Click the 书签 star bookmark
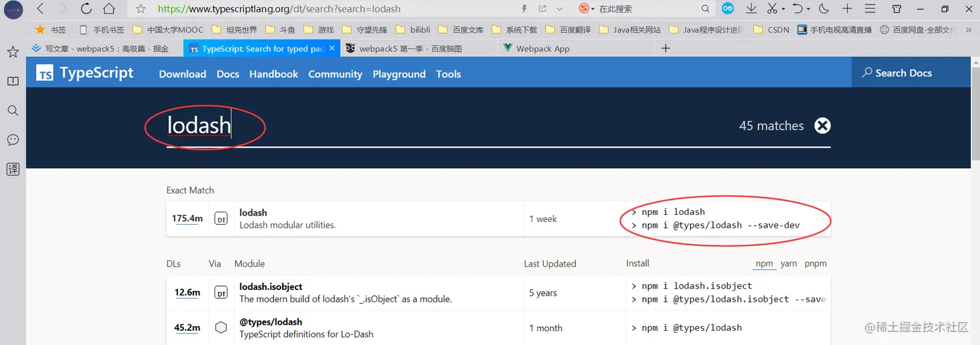The image size is (980, 345). [x=50, y=30]
